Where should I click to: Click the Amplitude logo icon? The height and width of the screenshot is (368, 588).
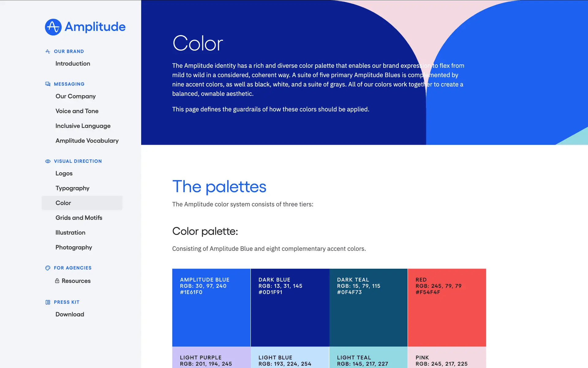(53, 27)
